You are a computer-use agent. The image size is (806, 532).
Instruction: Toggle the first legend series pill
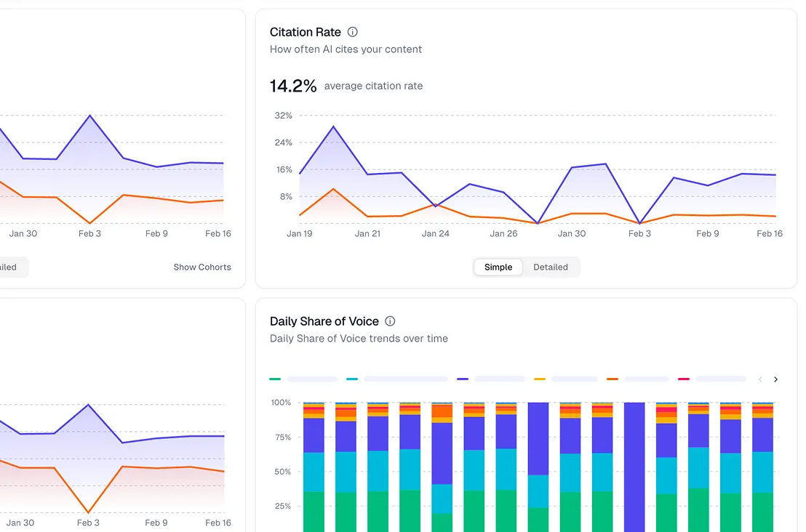pos(311,379)
